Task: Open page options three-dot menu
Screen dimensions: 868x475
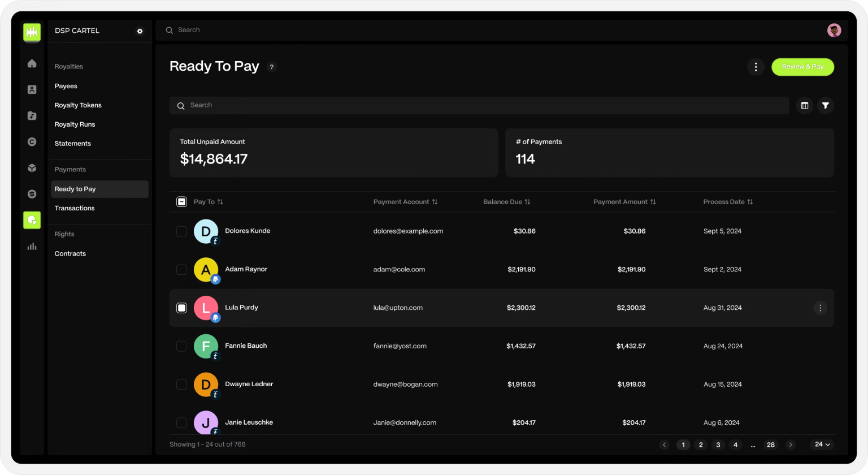Action: coord(756,67)
